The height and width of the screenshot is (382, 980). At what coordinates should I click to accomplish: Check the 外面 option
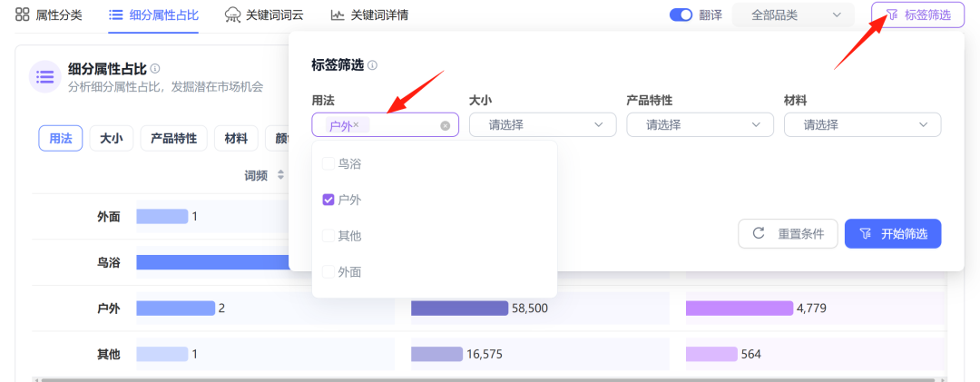point(328,272)
